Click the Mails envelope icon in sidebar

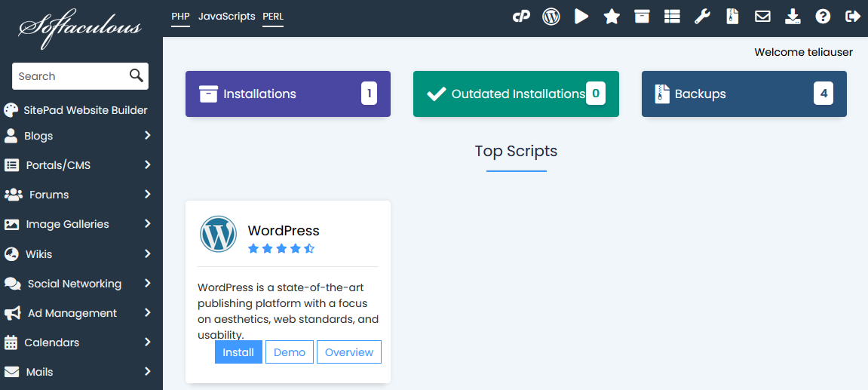pyautogui.click(x=11, y=372)
